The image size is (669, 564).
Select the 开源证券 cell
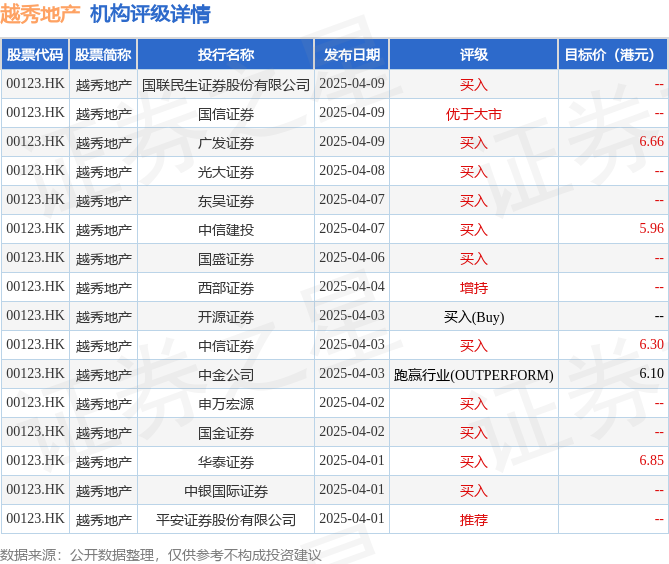pyautogui.click(x=226, y=317)
